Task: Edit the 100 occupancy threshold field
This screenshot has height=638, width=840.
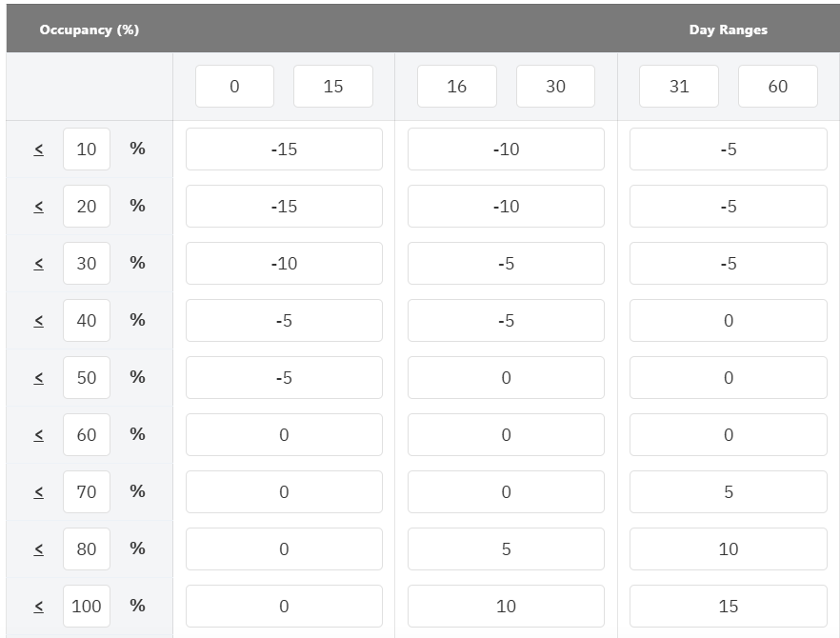Action: pos(87,607)
